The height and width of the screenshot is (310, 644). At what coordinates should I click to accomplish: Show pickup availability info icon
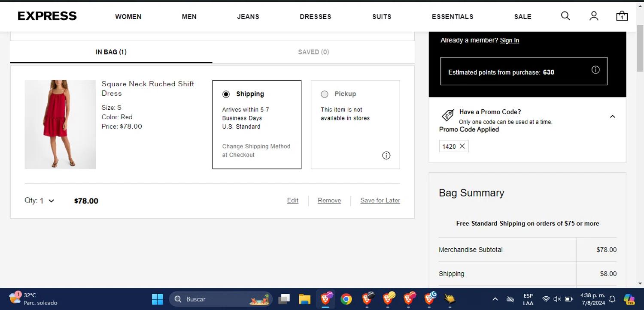tap(386, 156)
